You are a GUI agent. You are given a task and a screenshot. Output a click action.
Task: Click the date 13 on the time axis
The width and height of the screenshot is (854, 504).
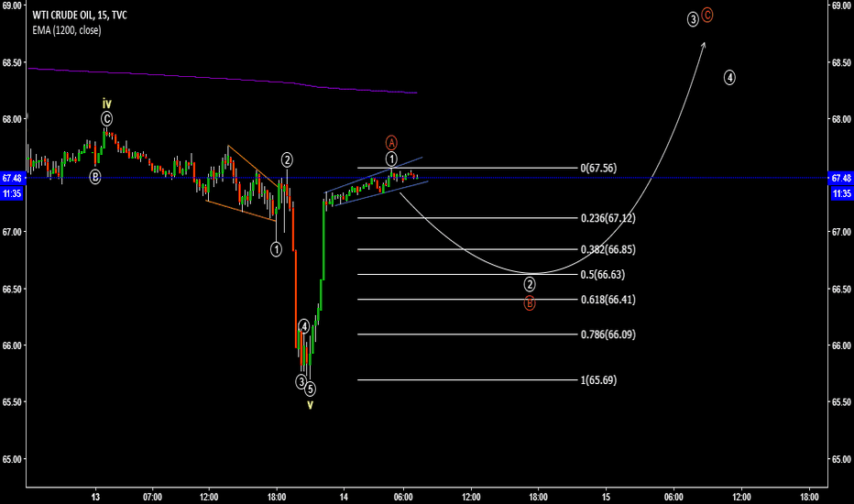click(x=95, y=497)
